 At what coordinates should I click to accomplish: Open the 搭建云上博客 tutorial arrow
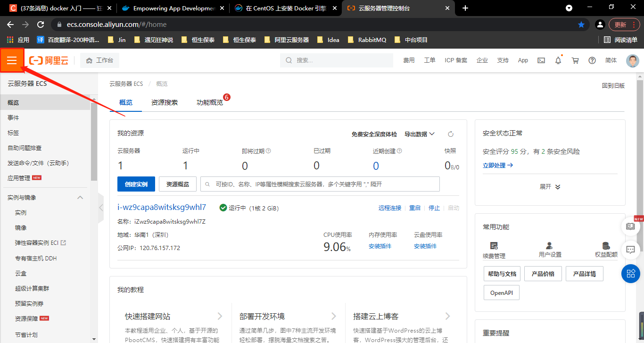(x=448, y=316)
